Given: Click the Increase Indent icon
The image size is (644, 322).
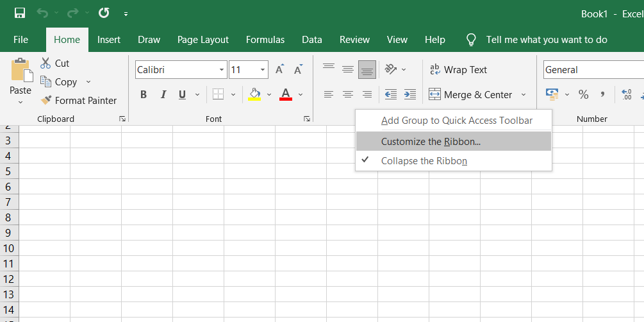Looking at the screenshot, I should click(x=410, y=94).
